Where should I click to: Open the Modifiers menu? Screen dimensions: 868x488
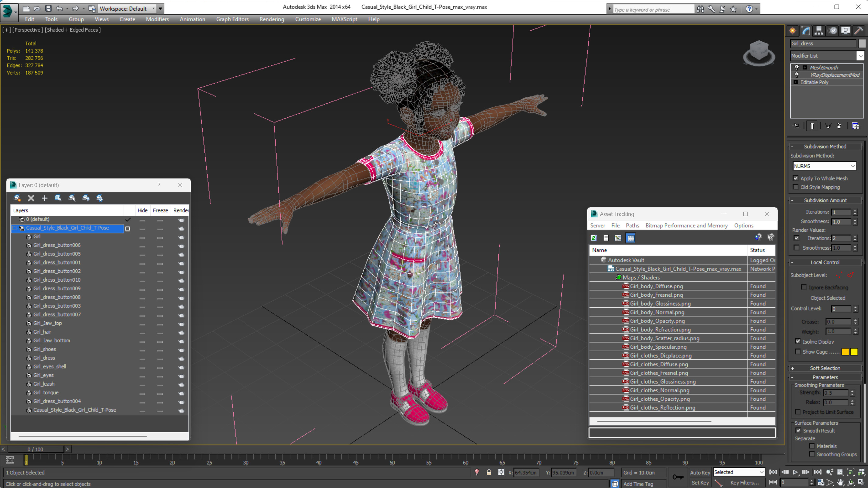point(157,19)
